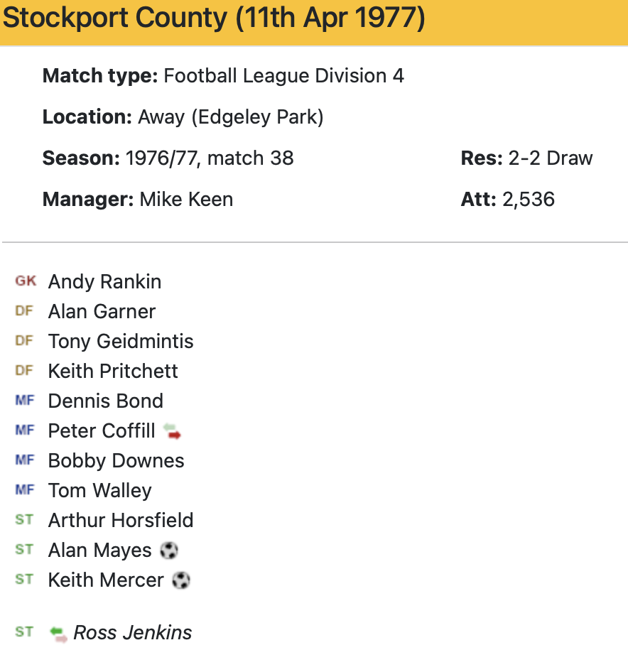
Task: Click the goal ball icon beside Keith Mercer
Action: click(181, 580)
